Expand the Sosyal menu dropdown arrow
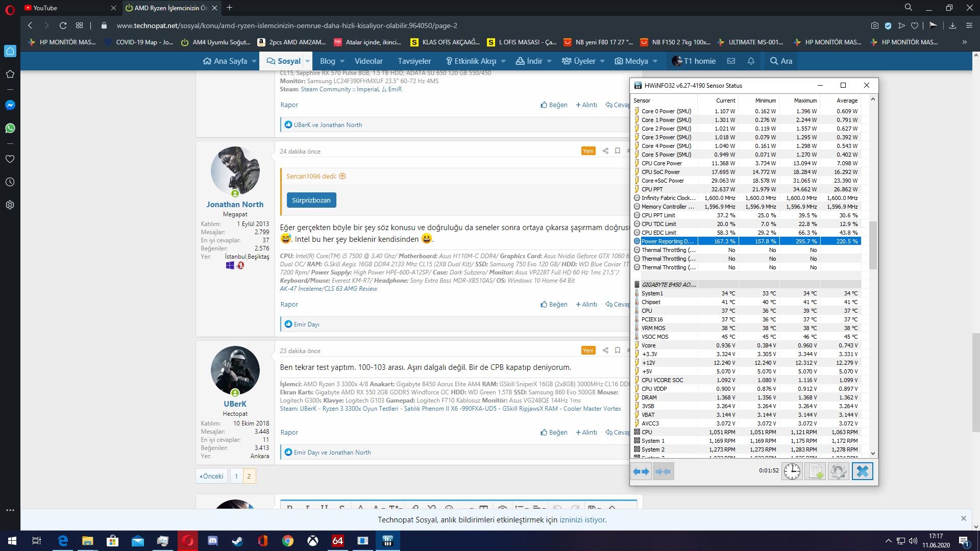980x551 pixels. point(308,61)
